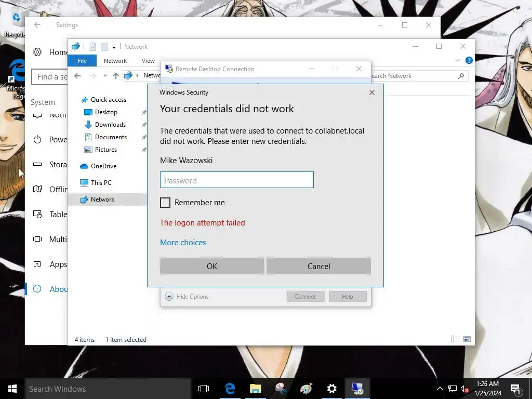Open Microsoft Edge desktop shortcut
Screen dimensions: 532x399
click(17, 79)
